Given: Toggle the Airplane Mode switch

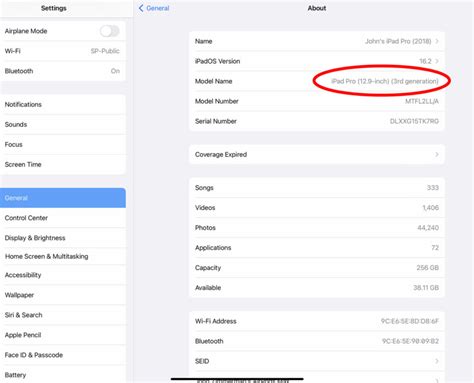Looking at the screenshot, I should (109, 31).
